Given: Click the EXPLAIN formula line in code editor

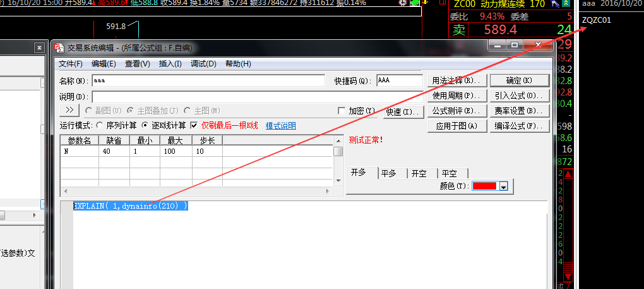Looking at the screenshot, I should [131, 206].
